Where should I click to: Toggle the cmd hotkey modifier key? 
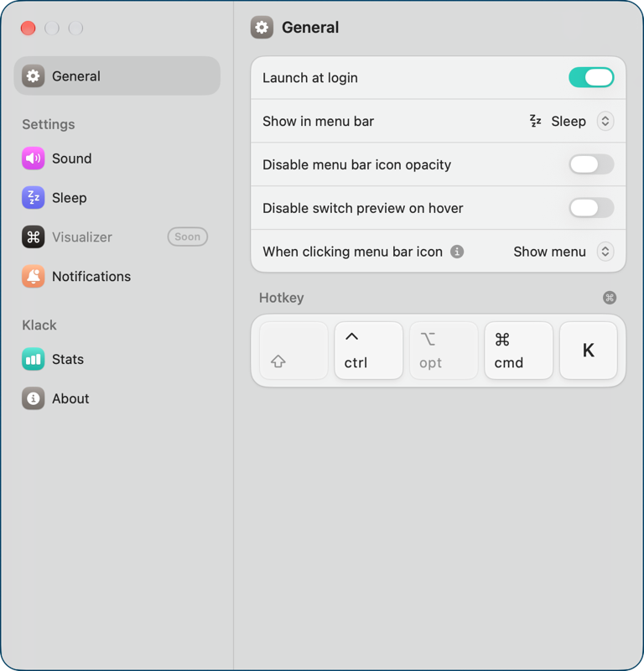pyautogui.click(x=518, y=351)
